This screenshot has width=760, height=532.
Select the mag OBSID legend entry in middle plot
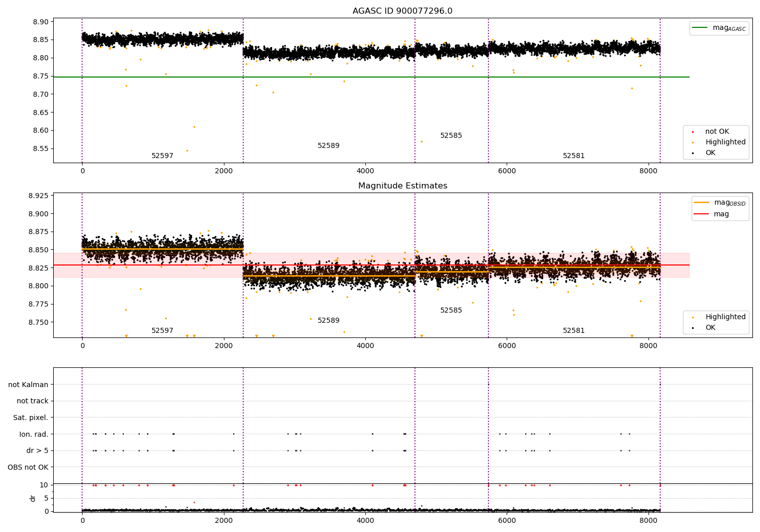[x=720, y=203]
